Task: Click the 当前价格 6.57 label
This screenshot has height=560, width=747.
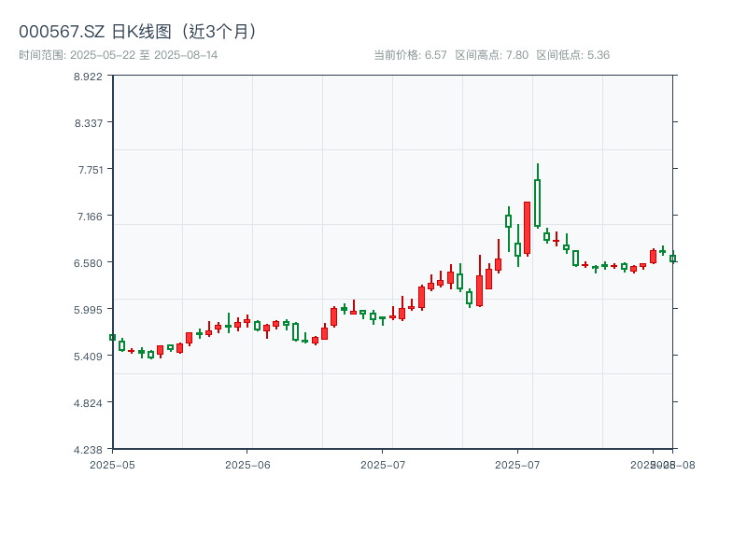Action: point(410,55)
